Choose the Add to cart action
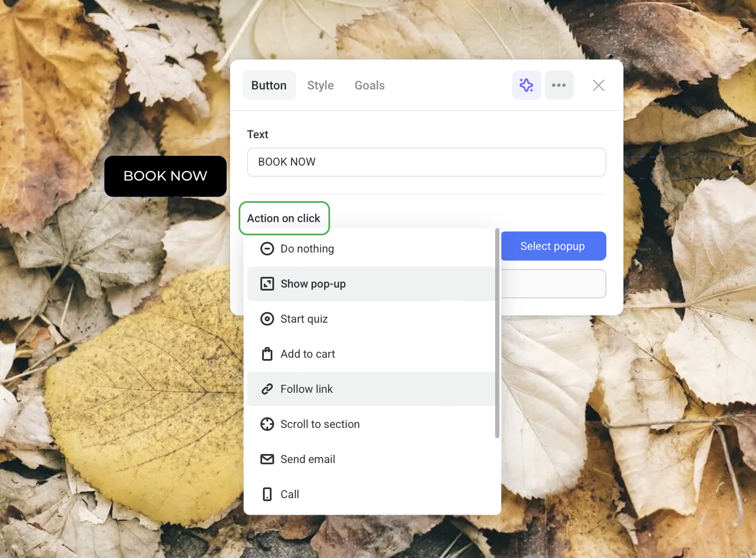Image resolution: width=756 pixels, height=558 pixels. 307,354
